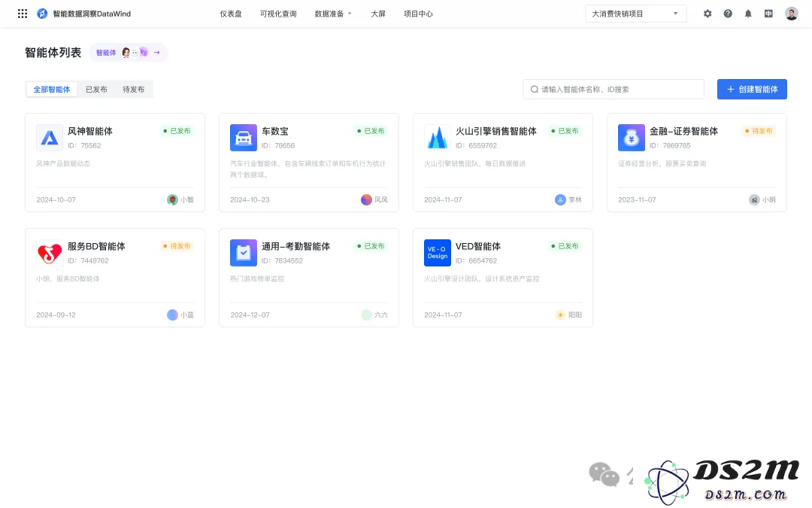This screenshot has width=812, height=508.
Task: Click the 车数宝 car icon
Action: pyautogui.click(x=244, y=138)
